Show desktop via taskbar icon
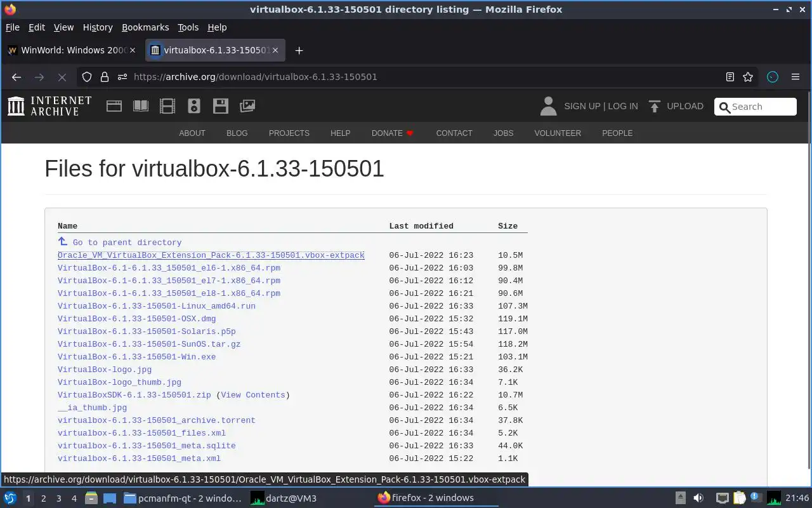 pos(110,498)
